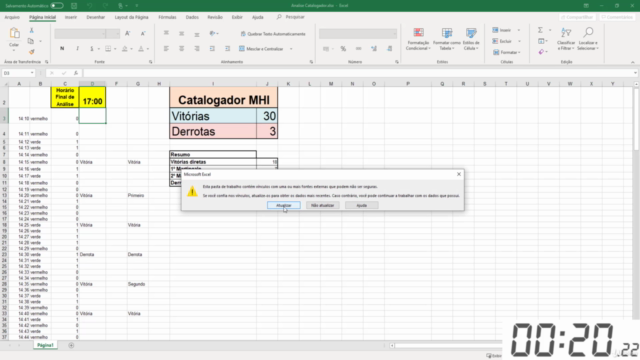Open the Formatar como Tabela menu
This screenshot has width=640, height=360.
click(447, 39)
